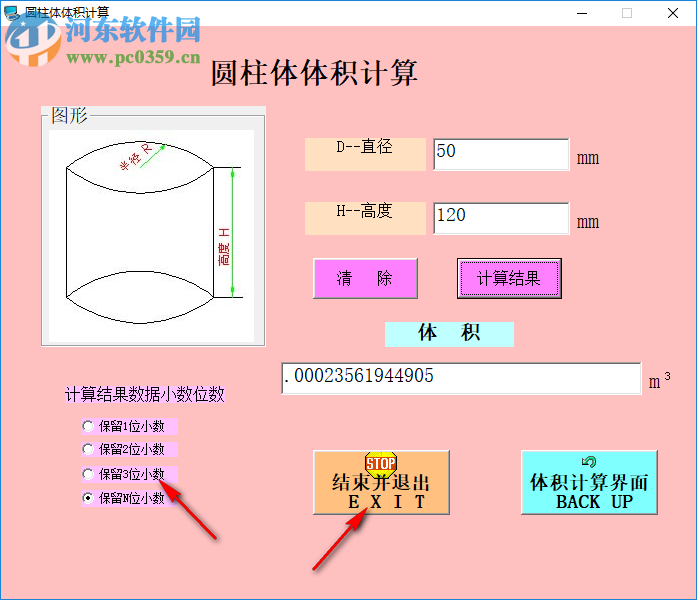Screen dimensions: 697x600
Task: Click the green return arrow icon
Action: point(589,462)
